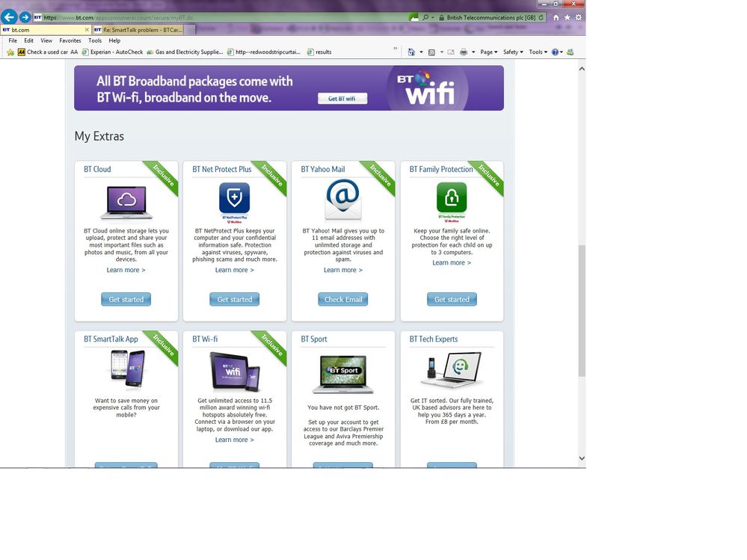747x560 pixels.
Task: Click the browser Forward arrow button
Action: [25, 17]
